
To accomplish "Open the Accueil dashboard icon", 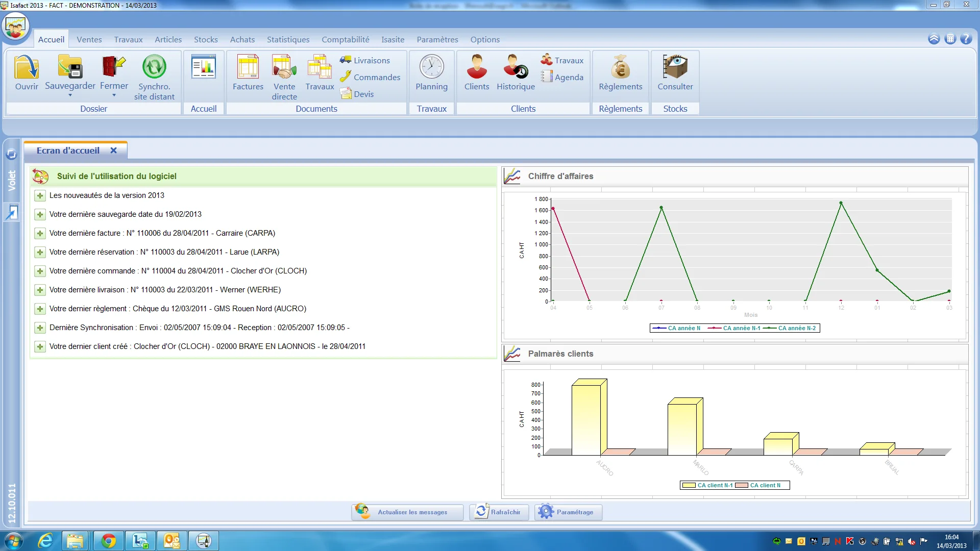I will pyautogui.click(x=204, y=67).
